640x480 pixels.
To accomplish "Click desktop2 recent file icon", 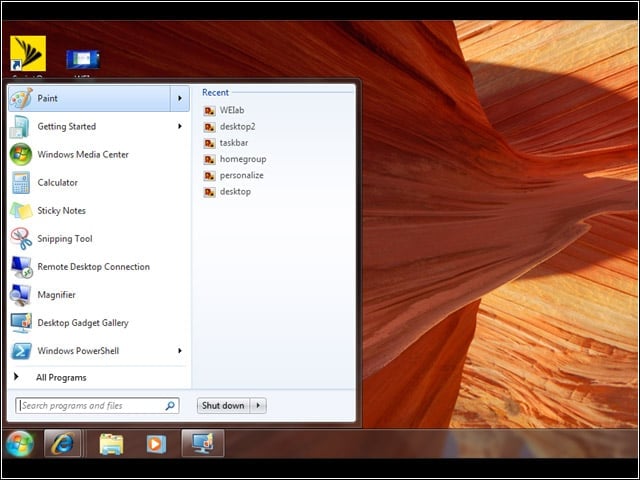I will click(x=209, y=127).
